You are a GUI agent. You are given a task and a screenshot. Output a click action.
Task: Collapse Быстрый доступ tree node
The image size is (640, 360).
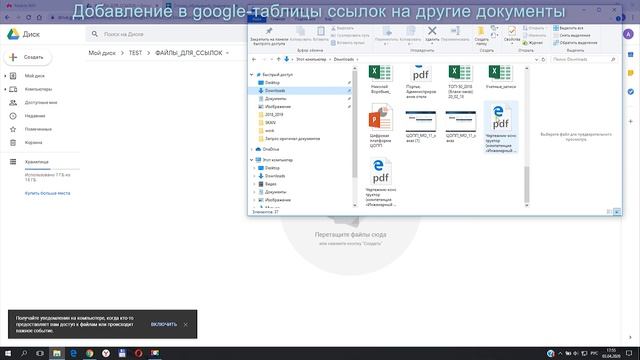click(252, 75)
